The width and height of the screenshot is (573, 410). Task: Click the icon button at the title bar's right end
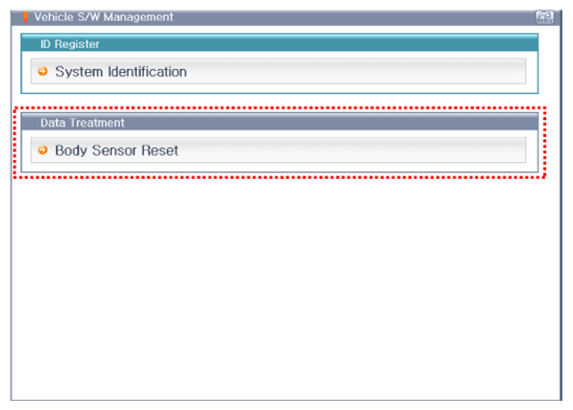[x=544, y=17]
